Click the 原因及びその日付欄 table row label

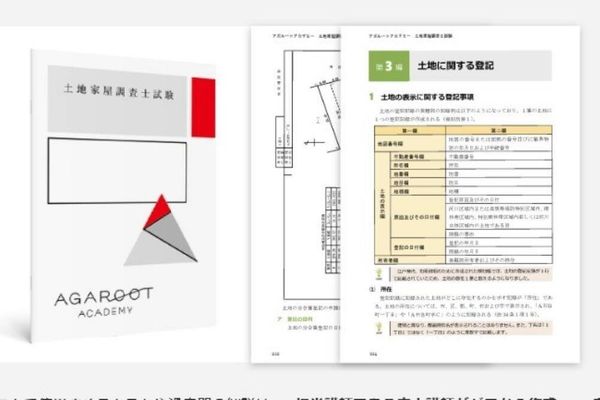(x=416, y=217)
